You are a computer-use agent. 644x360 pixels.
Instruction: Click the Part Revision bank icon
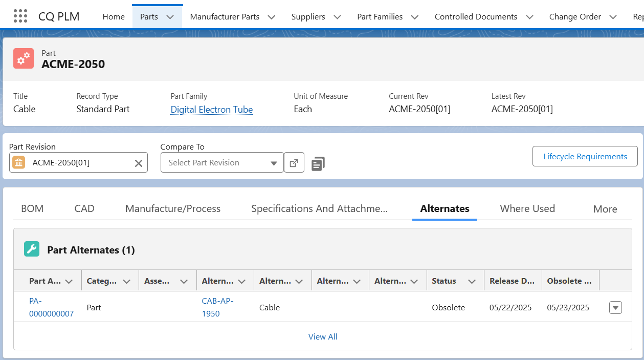19,163
